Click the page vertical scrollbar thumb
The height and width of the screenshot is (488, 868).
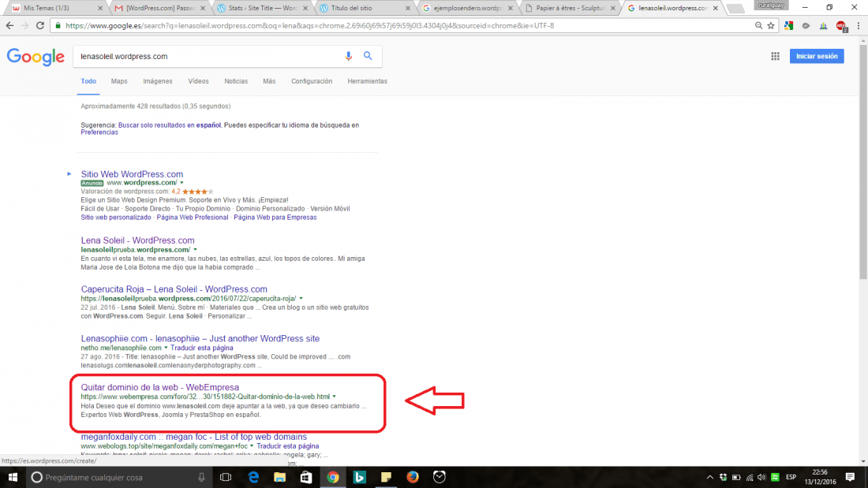863,161
